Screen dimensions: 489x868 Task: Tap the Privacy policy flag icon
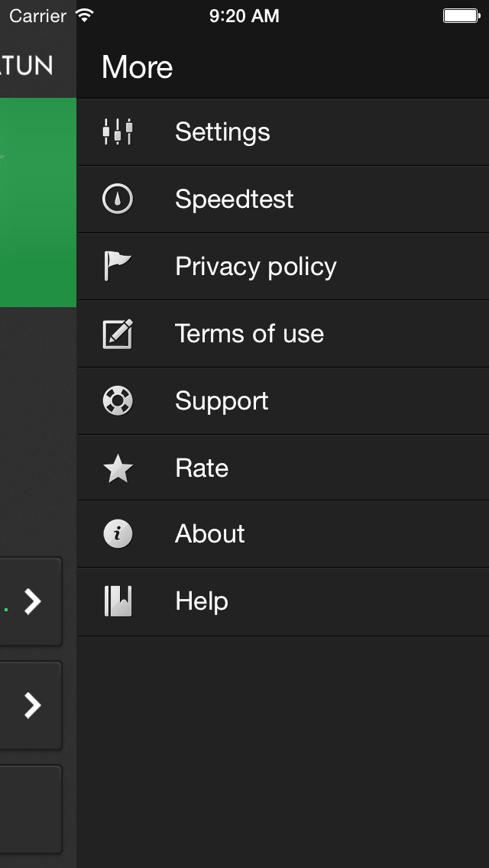118,267
